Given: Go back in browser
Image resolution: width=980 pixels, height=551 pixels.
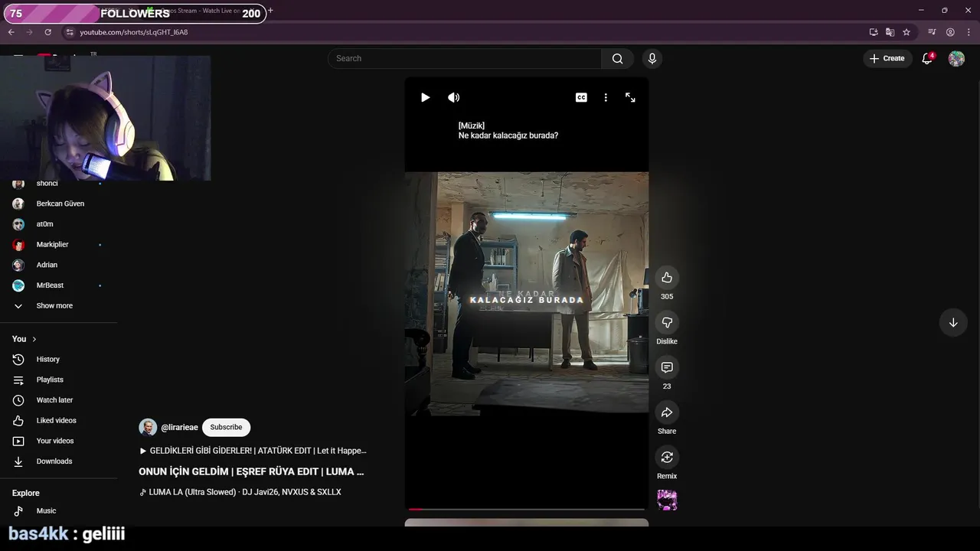Looking at the screenshot, I should tap(11, 32).
